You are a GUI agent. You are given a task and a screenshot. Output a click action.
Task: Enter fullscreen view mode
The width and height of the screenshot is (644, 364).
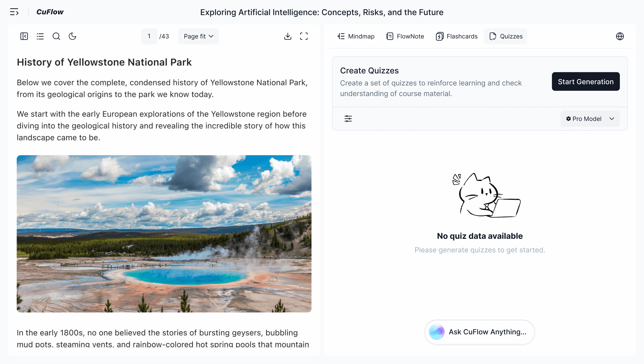[x=304, y=36]
